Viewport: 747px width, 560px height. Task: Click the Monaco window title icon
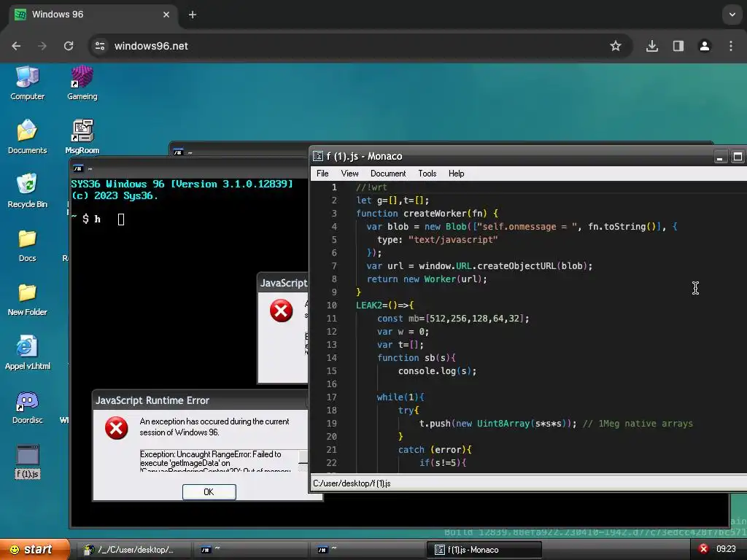pyautogui.click(x=318, y=156)
